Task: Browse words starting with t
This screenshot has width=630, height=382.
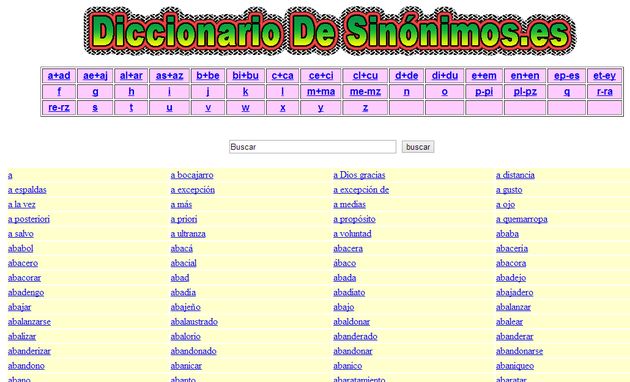Action: coord(131,108)
